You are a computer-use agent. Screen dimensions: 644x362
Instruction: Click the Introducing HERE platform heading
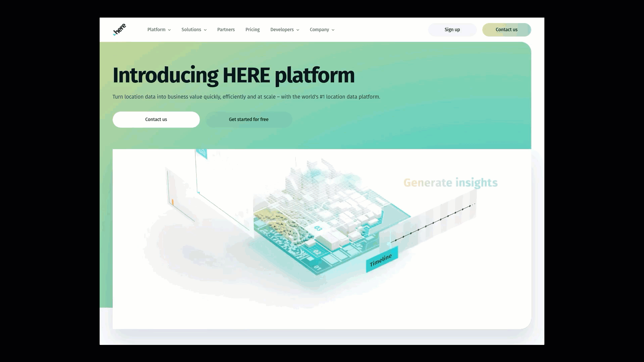[233, 75]
